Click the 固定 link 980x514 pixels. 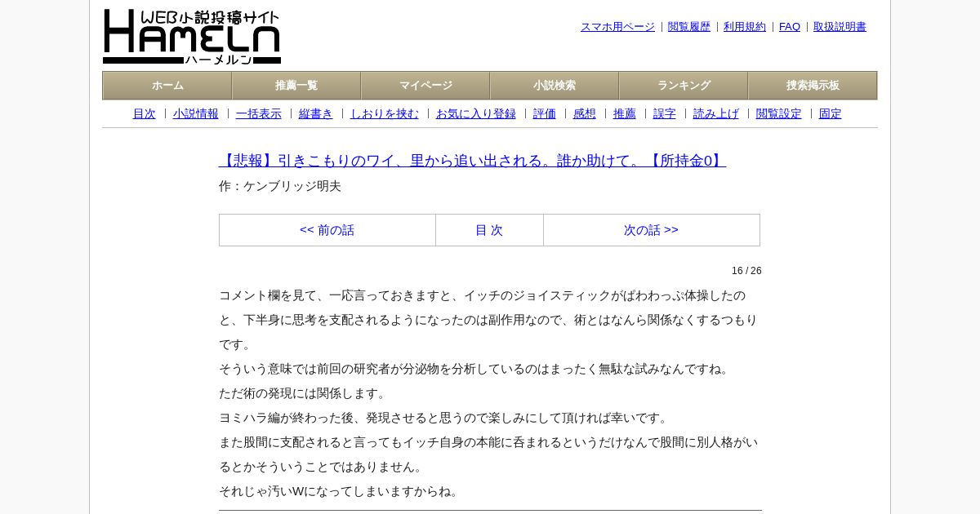(x=831, y=113)
